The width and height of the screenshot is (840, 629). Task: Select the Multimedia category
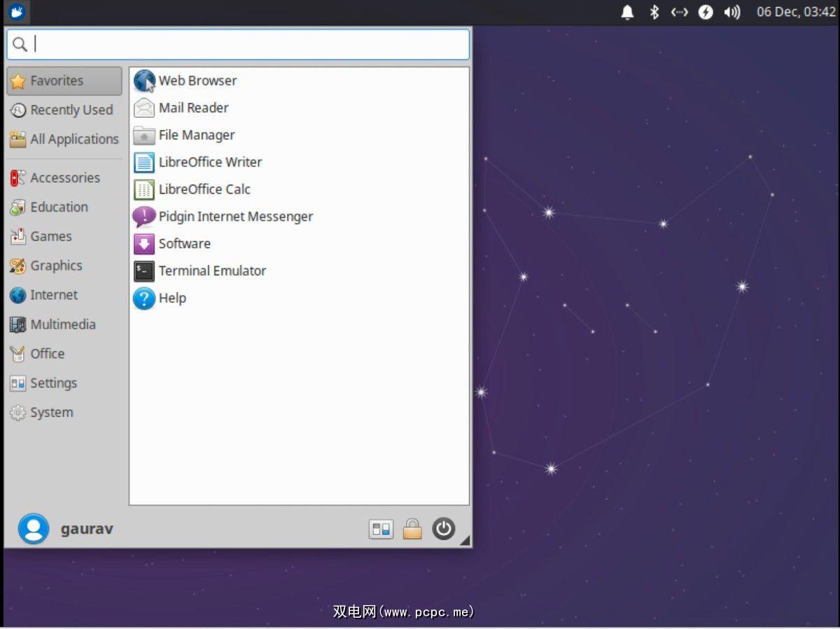[62, 325]
